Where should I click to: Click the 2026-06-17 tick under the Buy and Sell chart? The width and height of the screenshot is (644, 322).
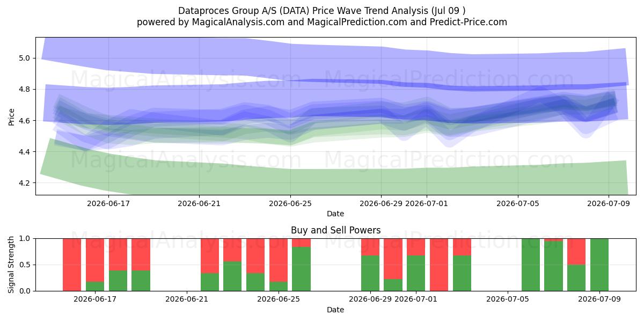pos(95,299)
